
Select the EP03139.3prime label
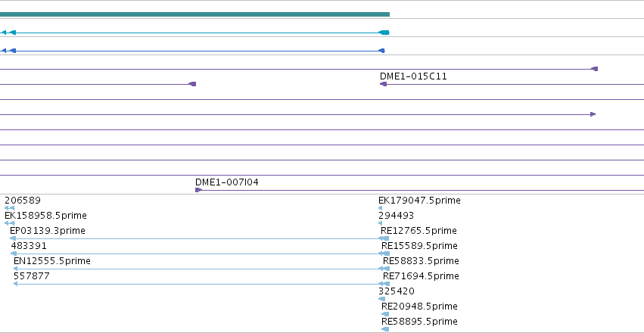click(x=48, y=231)
